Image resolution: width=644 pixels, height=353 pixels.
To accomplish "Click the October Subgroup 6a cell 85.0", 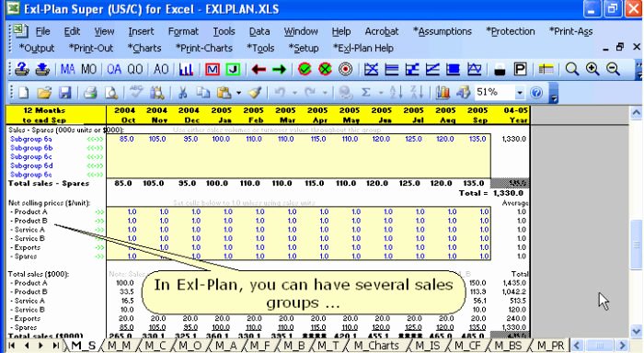I will pyautogui.click(x=127, y=139).
